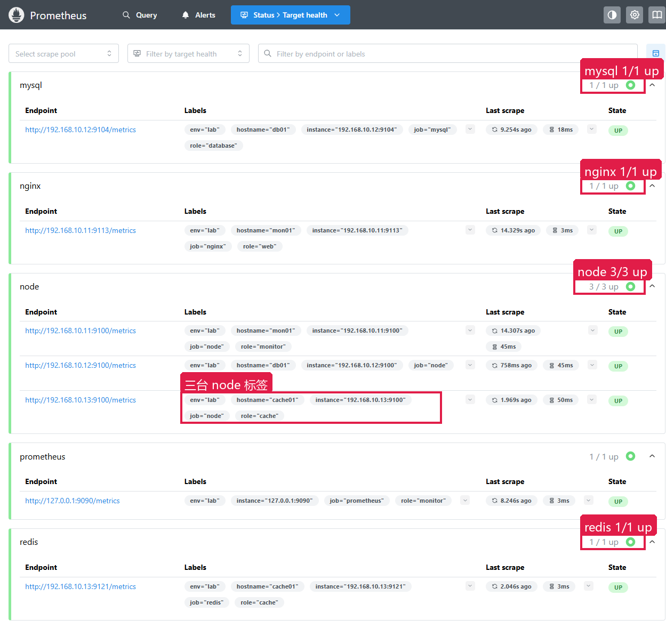Click the role="monitor" label in the node pool
This screenshot has width=666, height=644.
263,347
